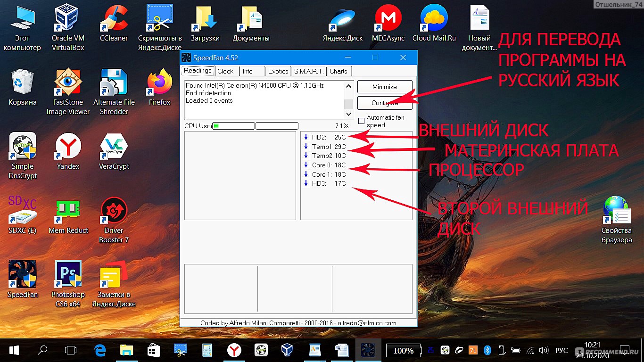644x362 pixels.
Task: Open the CCleaner desktop shortcut
Action: 114,24
